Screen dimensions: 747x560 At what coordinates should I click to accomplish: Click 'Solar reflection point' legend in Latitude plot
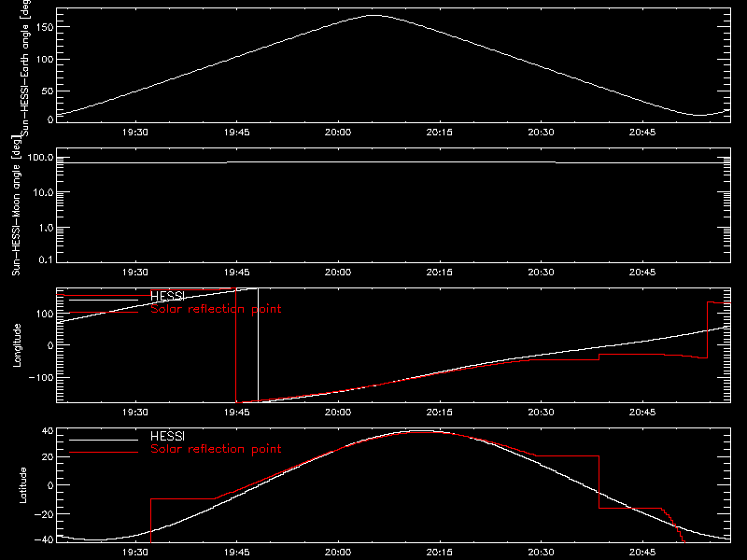[216, 449]
